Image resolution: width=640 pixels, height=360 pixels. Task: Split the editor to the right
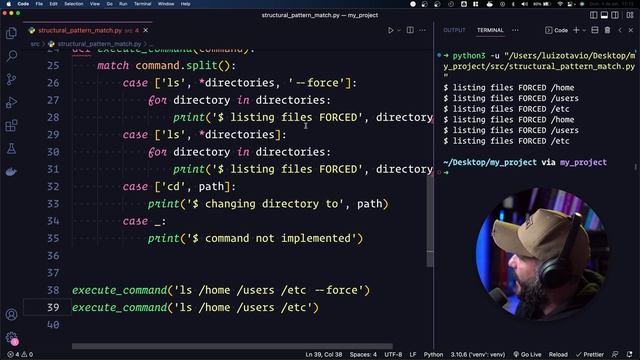pyautogui.click(x=410, y=30)
